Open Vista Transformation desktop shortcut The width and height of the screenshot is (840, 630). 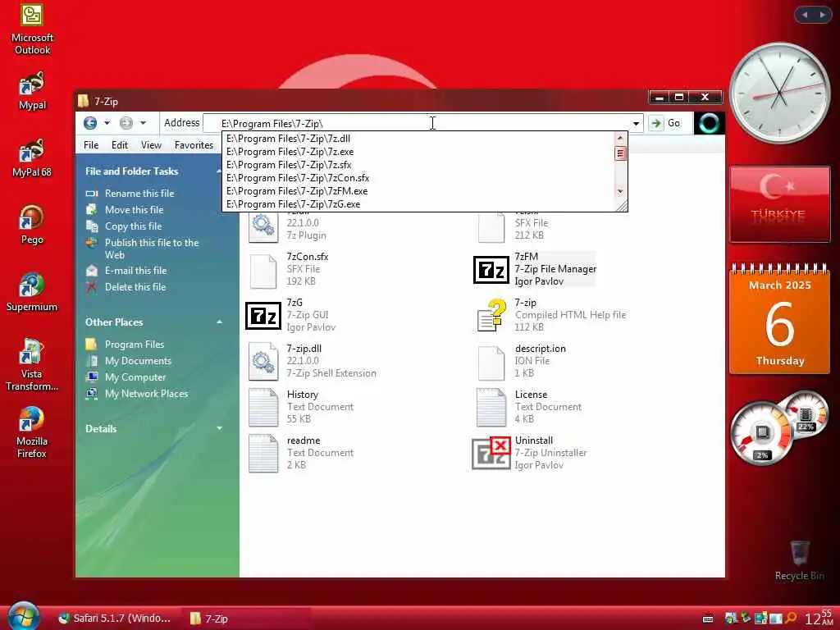pyautogui.click(x=32, y=365)
